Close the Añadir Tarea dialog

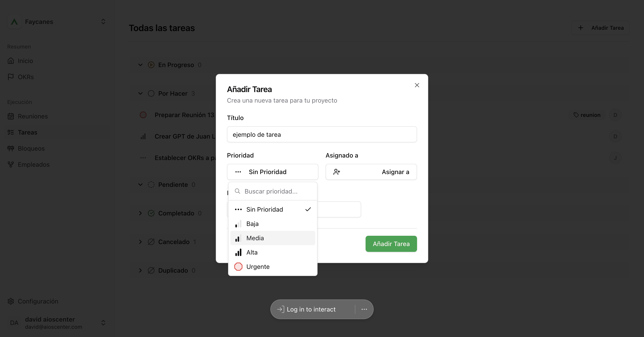(x=417, y=85)
